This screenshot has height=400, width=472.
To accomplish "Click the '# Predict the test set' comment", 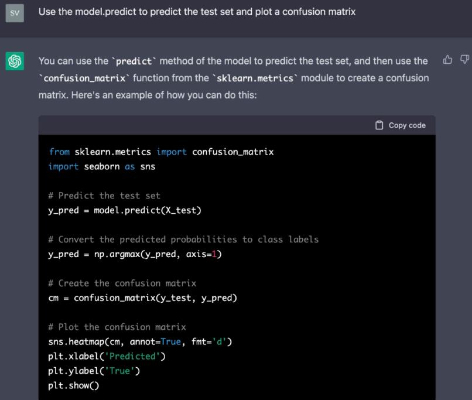I will pos(104,196).
